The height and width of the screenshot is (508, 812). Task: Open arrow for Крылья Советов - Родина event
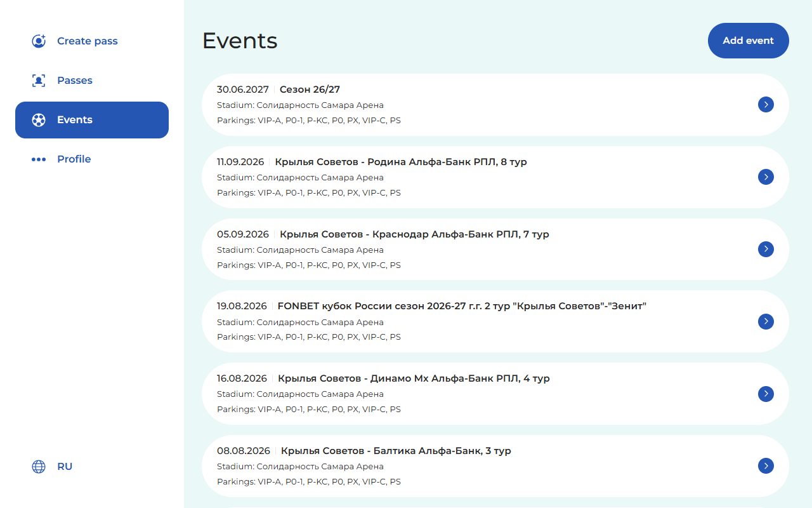(x=766, y=177)
